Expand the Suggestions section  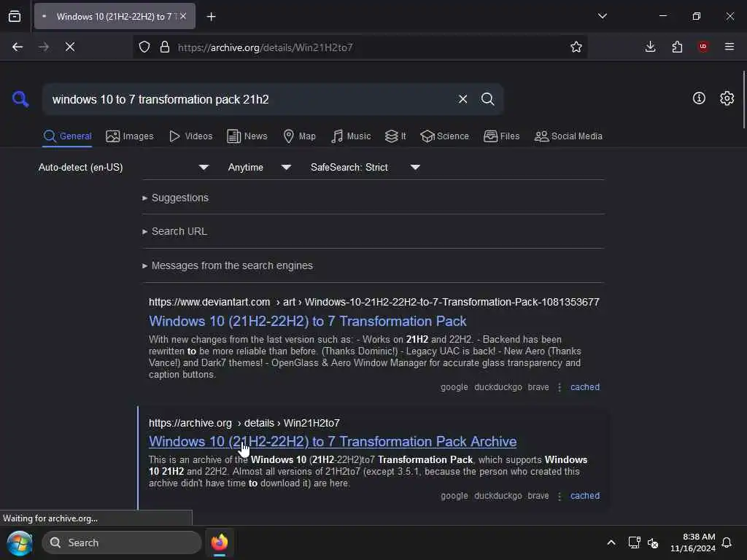pos(175,198)
